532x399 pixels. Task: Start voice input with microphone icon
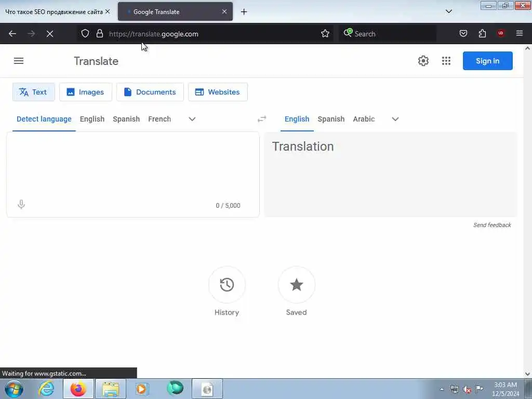pyautogui.click(x=21, y=204)
